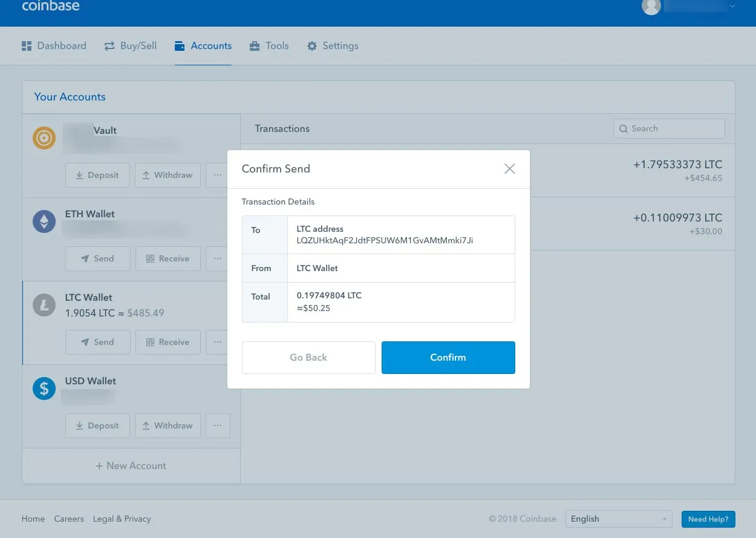
Task: Open the Settings tab
Action: tap(333, 46)
